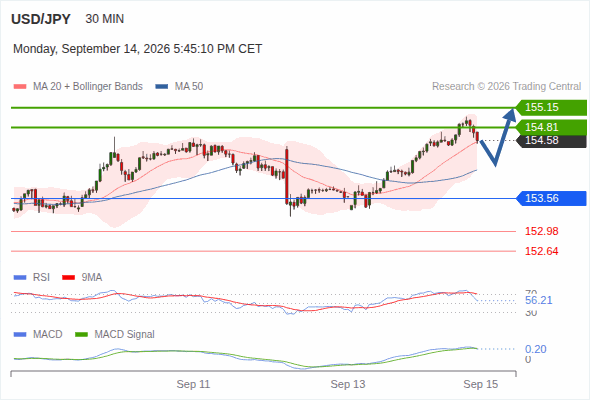Screen dimensions: 590x400
Task: Click the MACD blue legend swatch
Action: 20,335
